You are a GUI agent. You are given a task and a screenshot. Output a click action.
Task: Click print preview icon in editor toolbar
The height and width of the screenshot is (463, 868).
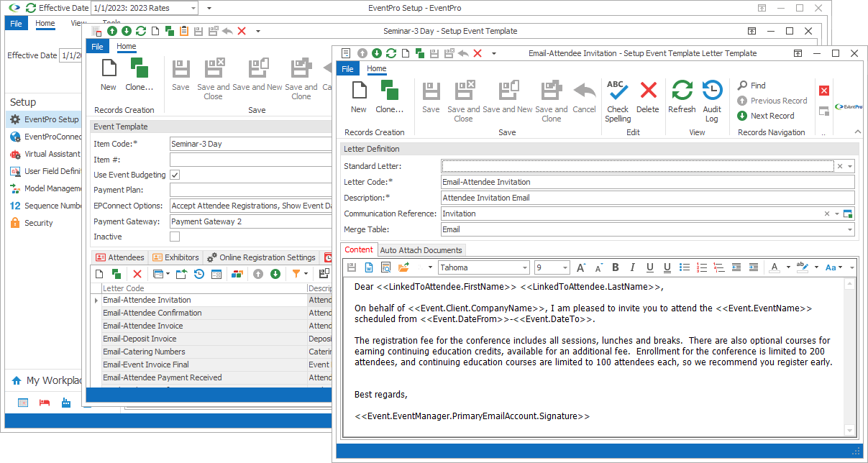(385, 267)
